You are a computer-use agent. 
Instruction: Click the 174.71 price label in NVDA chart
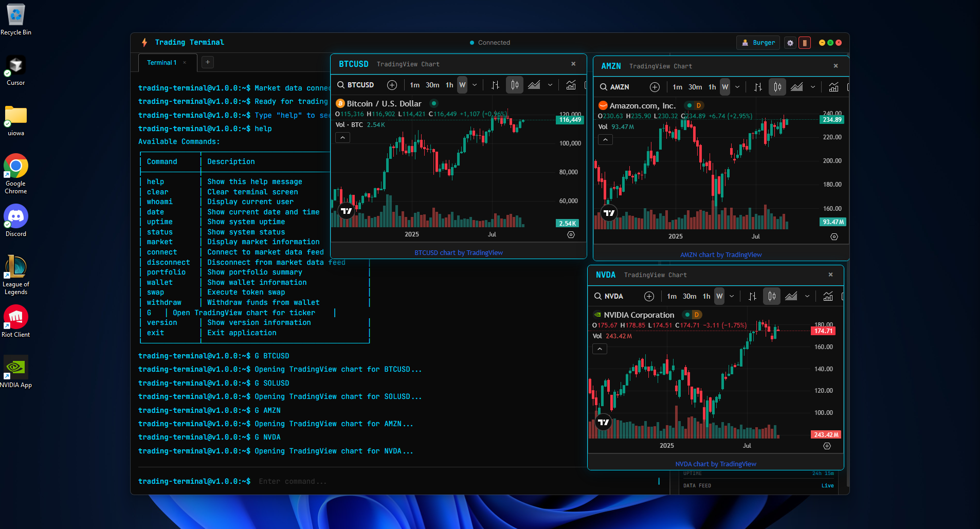(823, 331)
